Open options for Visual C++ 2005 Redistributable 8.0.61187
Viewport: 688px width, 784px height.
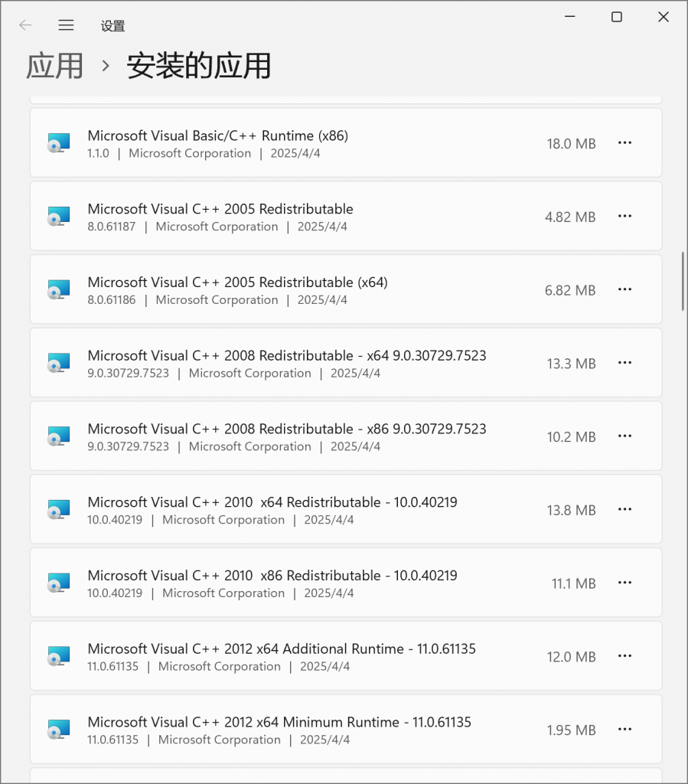pos(624,216)
